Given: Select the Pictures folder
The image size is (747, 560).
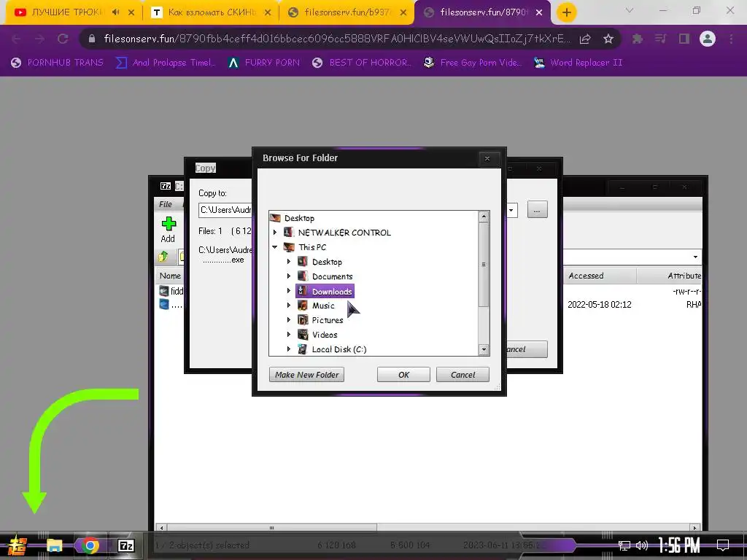Looking at the screenshot, I should click(x=320, y=320).
